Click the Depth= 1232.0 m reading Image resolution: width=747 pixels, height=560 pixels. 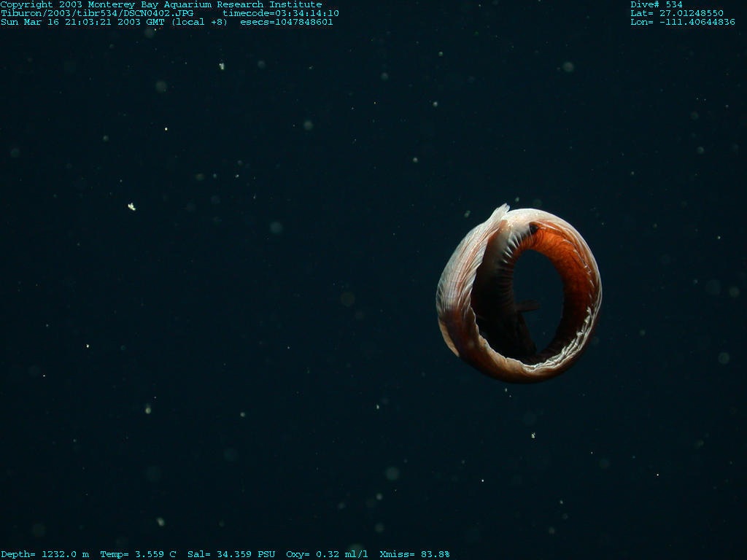pos(44,554)
